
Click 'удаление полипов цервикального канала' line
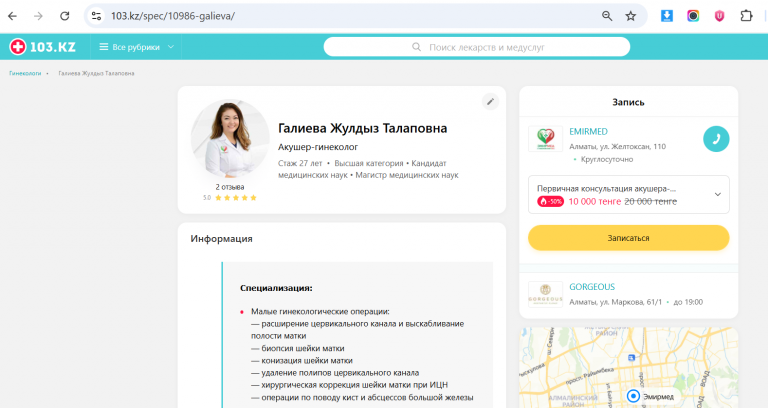(335, 373)
